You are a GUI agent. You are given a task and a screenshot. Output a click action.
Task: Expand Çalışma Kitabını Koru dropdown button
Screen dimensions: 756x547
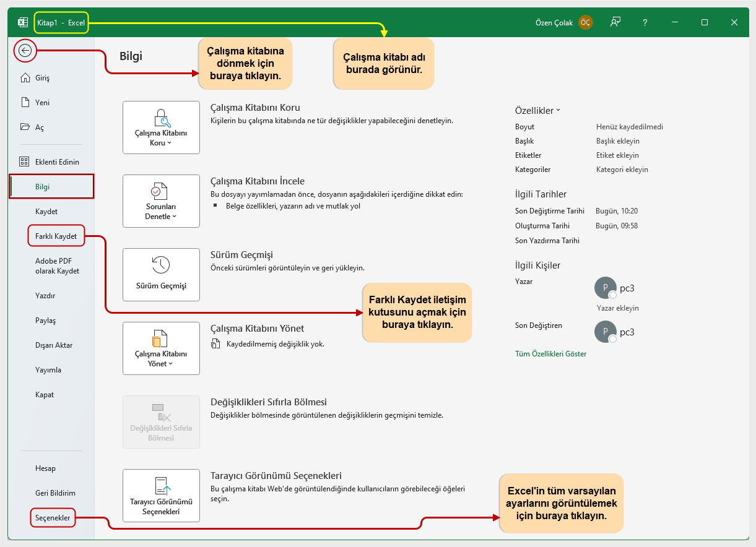click(x=161, y=127)
